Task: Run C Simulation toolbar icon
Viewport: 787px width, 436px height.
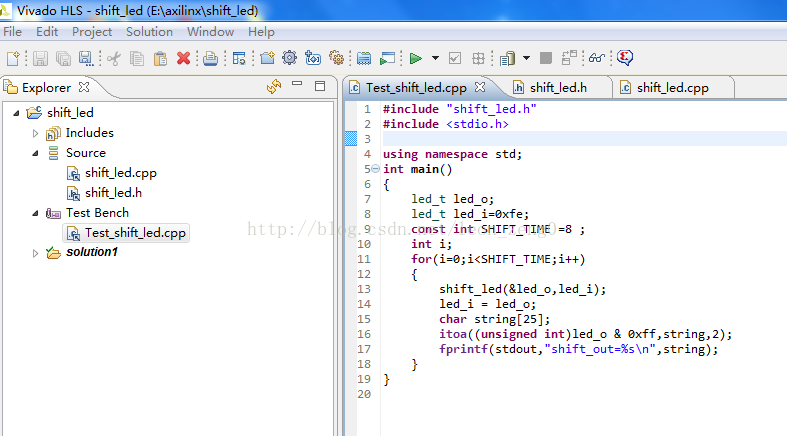Action: [387, 58]
